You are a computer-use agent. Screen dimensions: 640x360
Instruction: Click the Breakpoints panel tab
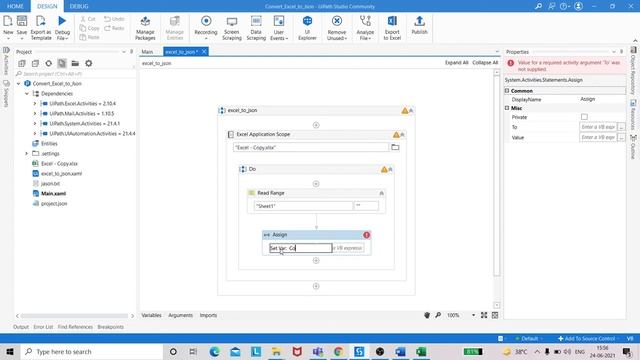[x=111, y=327]
